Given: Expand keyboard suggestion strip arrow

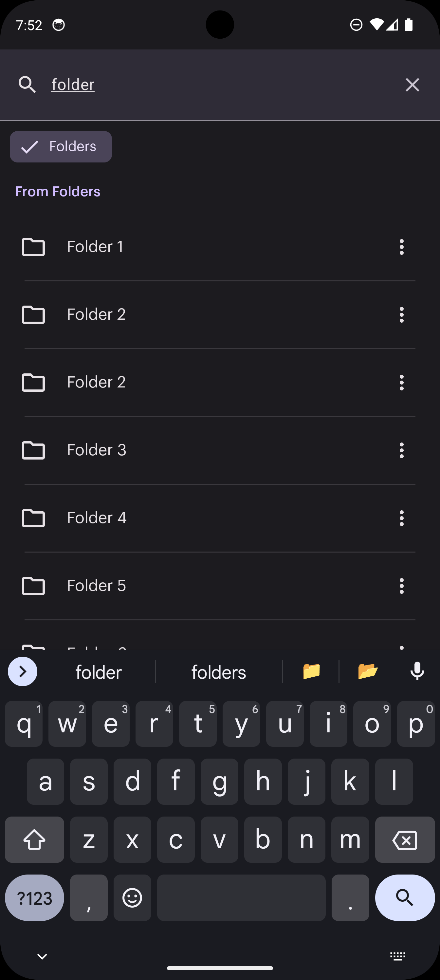Looking at the screenshot, I should [23, 671].
